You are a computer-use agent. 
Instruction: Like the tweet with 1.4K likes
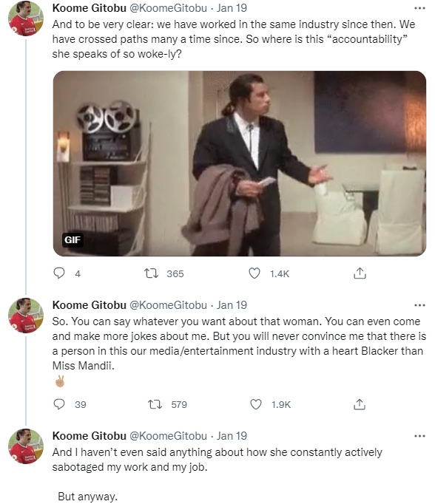pos(254,273)
